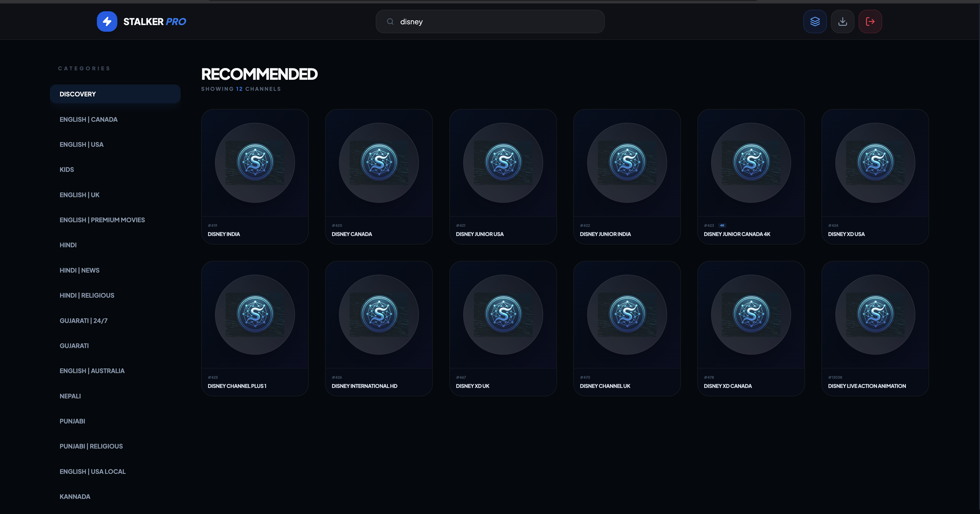Open the English | Canada category
The height and width of the screenshot is (514, 980).
point(115,120)
